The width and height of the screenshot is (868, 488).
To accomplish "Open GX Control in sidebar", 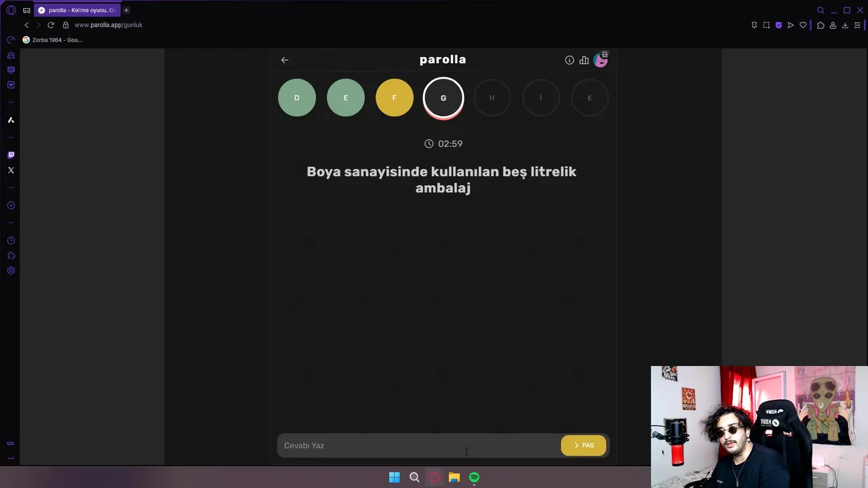I will click(x=11, y=40).
